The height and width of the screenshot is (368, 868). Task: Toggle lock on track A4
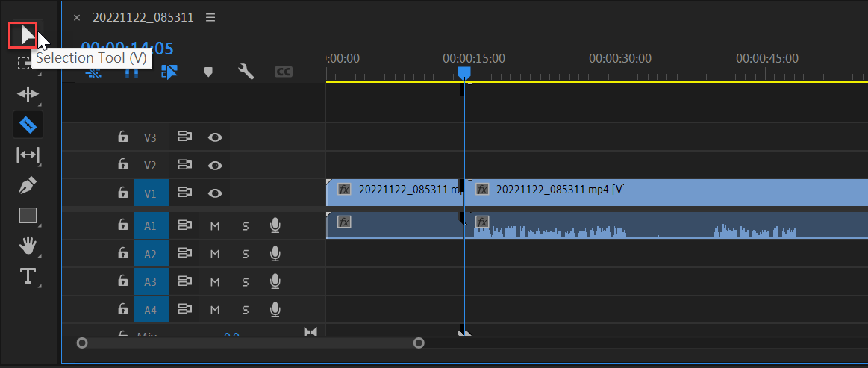pos(123,309)
